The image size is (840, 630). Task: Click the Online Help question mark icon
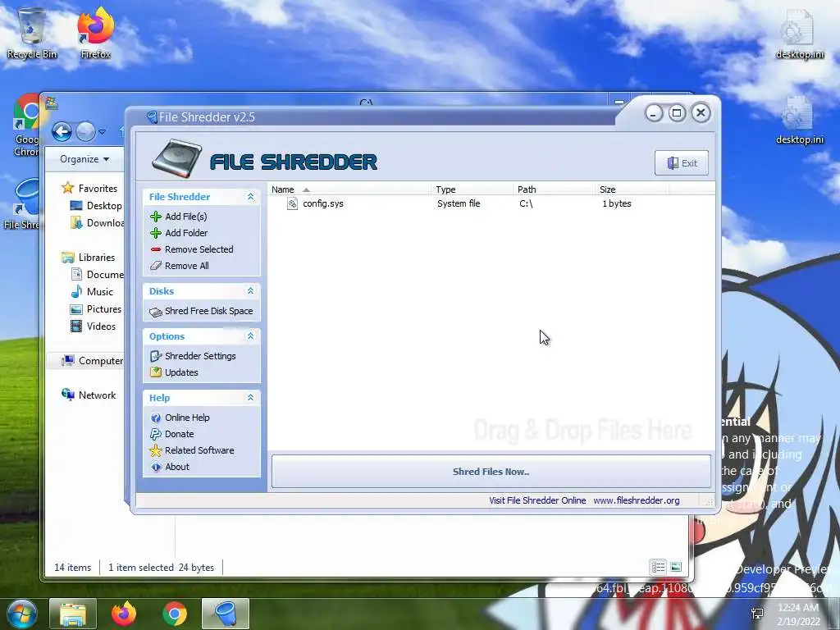(x=156, y=418)
